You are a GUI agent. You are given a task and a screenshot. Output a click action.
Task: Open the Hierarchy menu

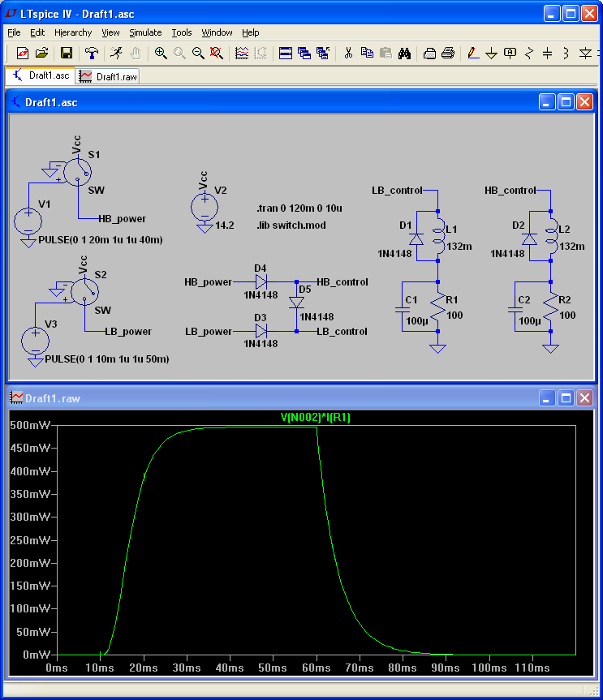tap(73, 32)
